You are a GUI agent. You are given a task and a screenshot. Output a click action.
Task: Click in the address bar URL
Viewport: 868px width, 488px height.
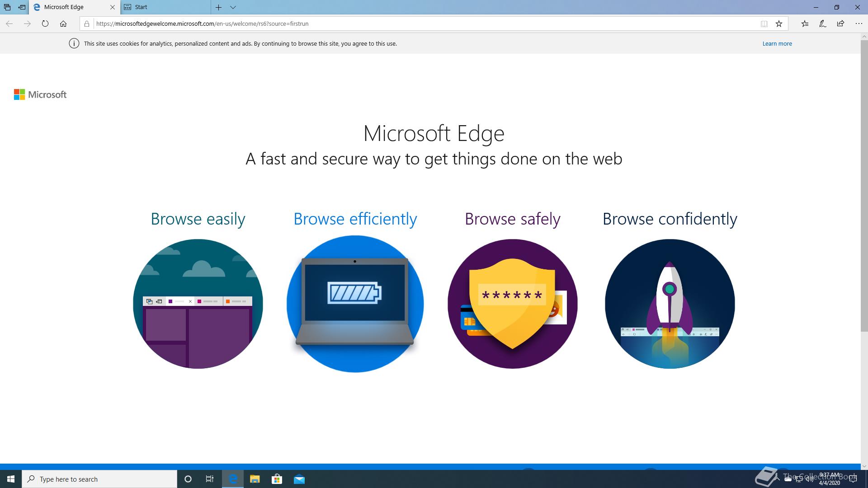click(x=316, y=23)
